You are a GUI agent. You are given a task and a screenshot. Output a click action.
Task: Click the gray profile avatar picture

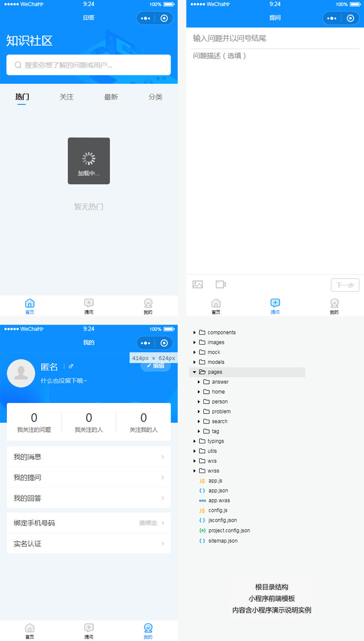tap(21, 373)
